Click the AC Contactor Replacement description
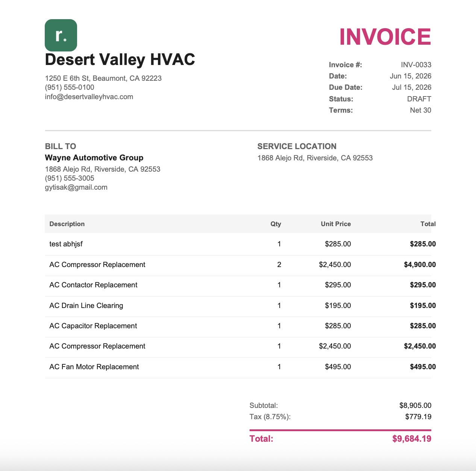476x471 pixels. (93, 285)
